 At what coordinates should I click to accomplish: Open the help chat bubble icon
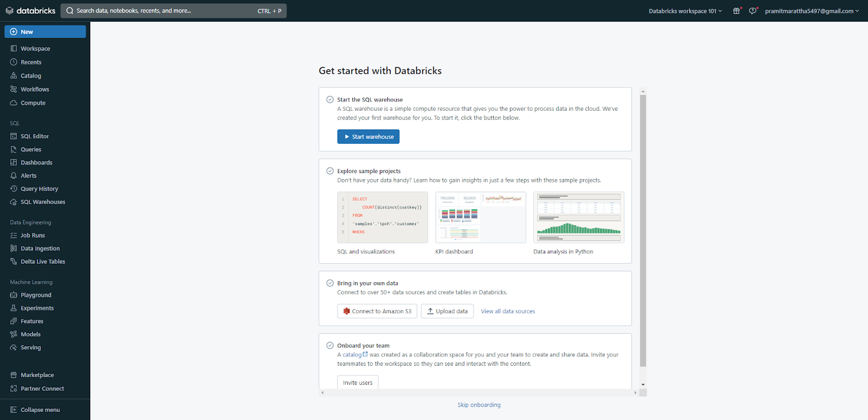tap(753, 11)
